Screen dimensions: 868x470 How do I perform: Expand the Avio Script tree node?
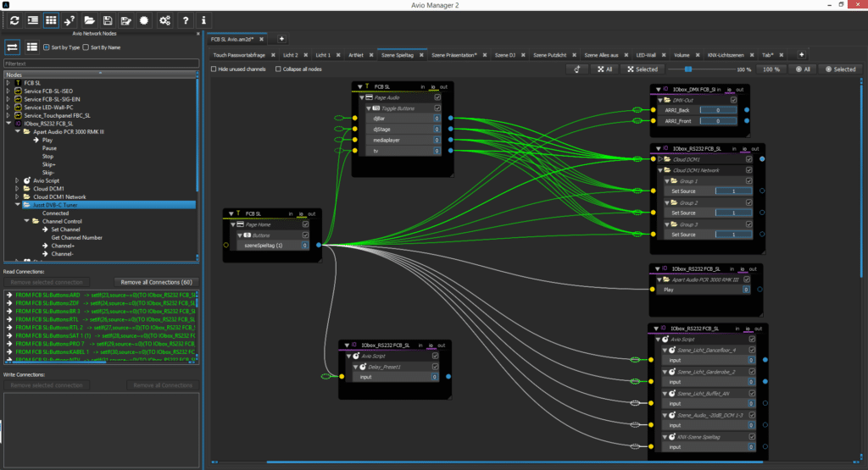pos(18,180)
